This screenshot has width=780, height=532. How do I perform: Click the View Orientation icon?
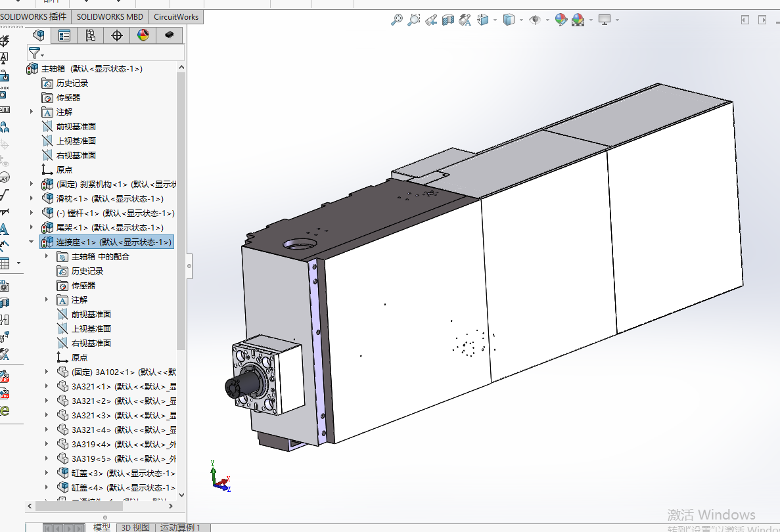(x=482, y=20)
